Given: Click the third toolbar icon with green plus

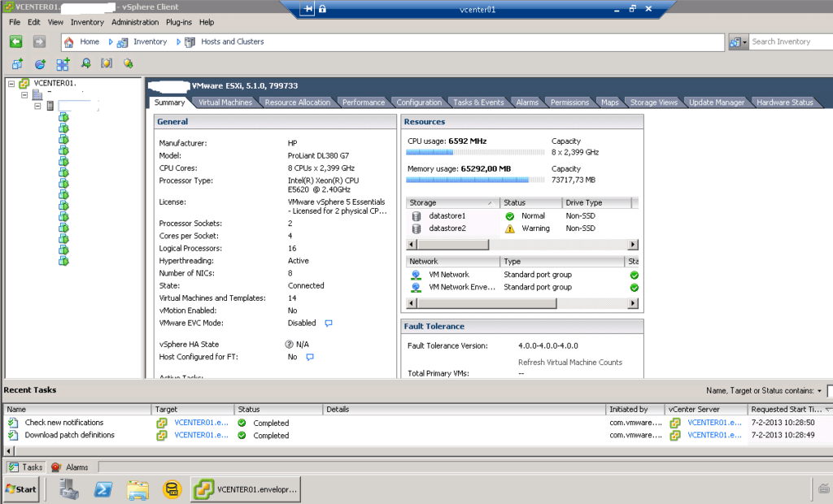Looking at the screenshot, I should point(63,63).
